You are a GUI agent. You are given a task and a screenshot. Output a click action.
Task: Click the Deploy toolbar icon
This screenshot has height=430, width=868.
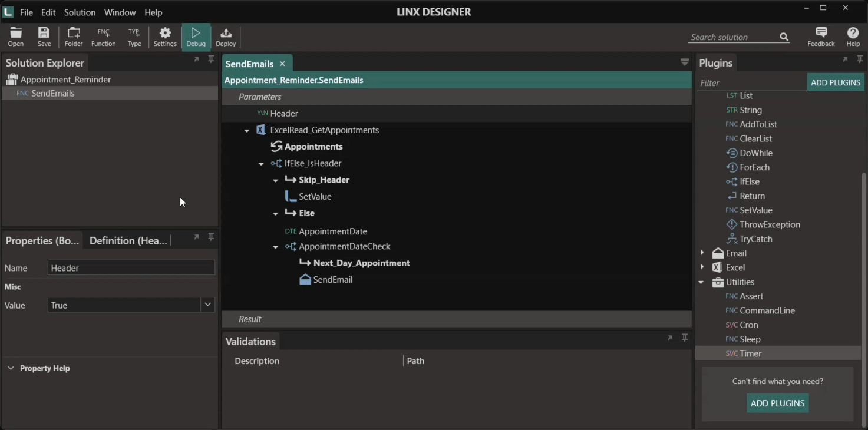pyautogui.click(x=226, y=37)
